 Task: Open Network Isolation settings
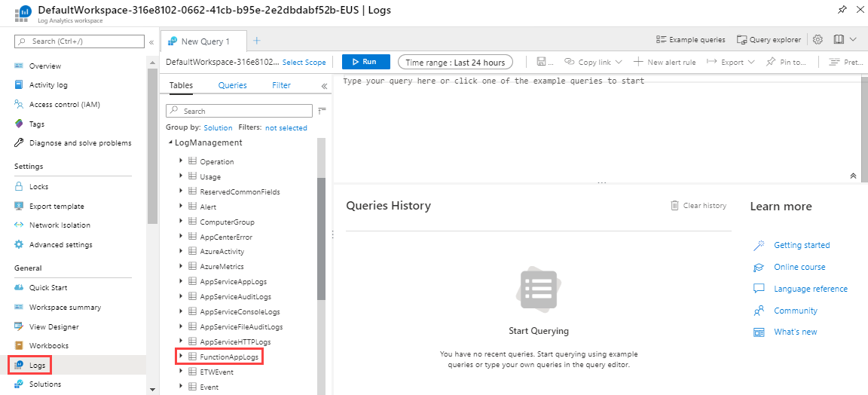click(60, 225)
